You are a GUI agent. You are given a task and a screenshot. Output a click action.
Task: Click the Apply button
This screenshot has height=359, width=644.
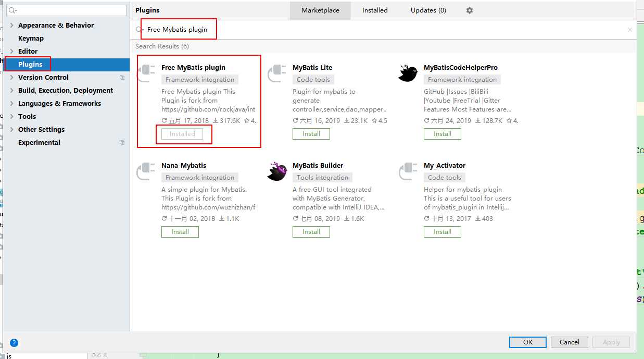tap(611, 342)
